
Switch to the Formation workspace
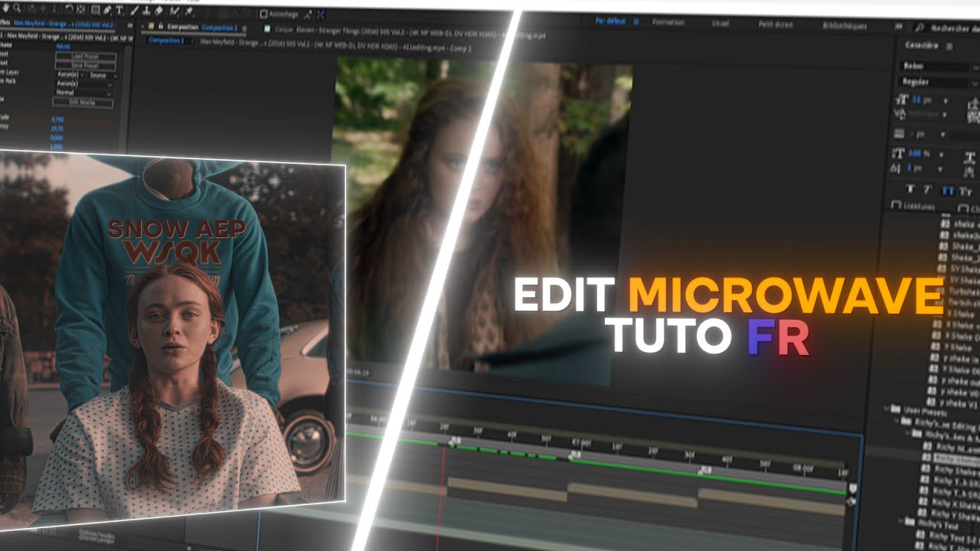pyautogui.click(x=668, y=22)
